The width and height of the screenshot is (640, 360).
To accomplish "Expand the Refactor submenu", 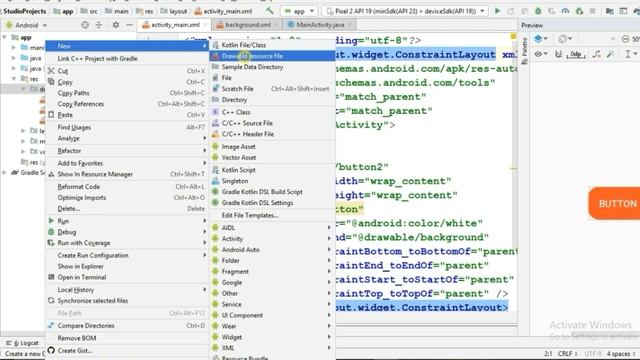I will pyautogui.click(x=127, y=151).
